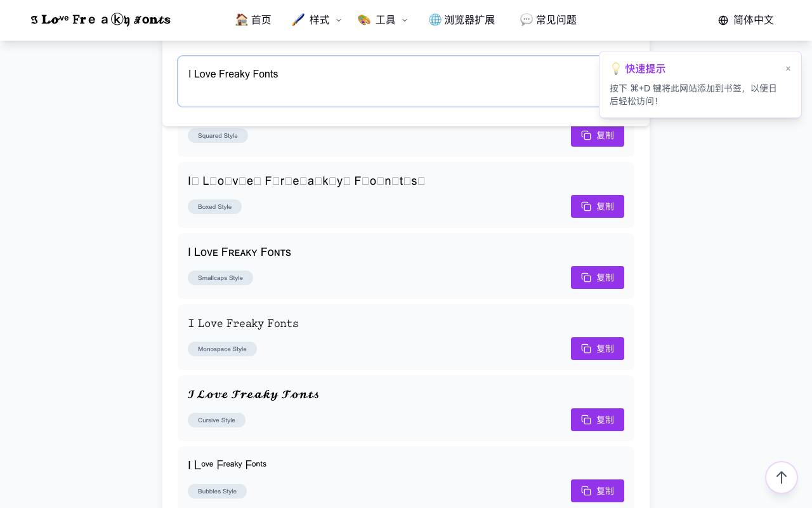Copy the Boxed Style text
The image size is (812, 508).
(x=598, y=206)
